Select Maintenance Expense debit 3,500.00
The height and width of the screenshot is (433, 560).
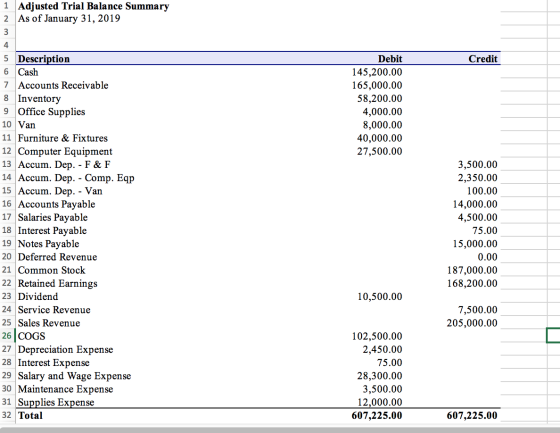382,389
